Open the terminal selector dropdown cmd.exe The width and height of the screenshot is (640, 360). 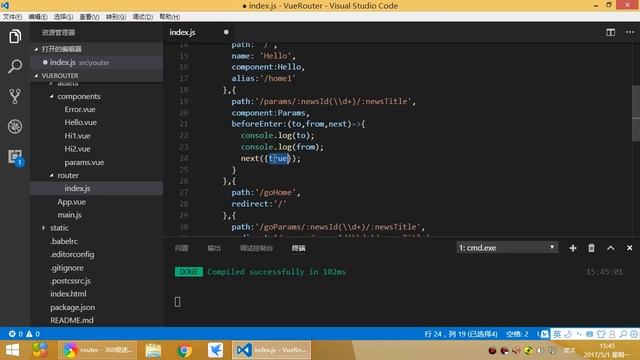(507, 248)
